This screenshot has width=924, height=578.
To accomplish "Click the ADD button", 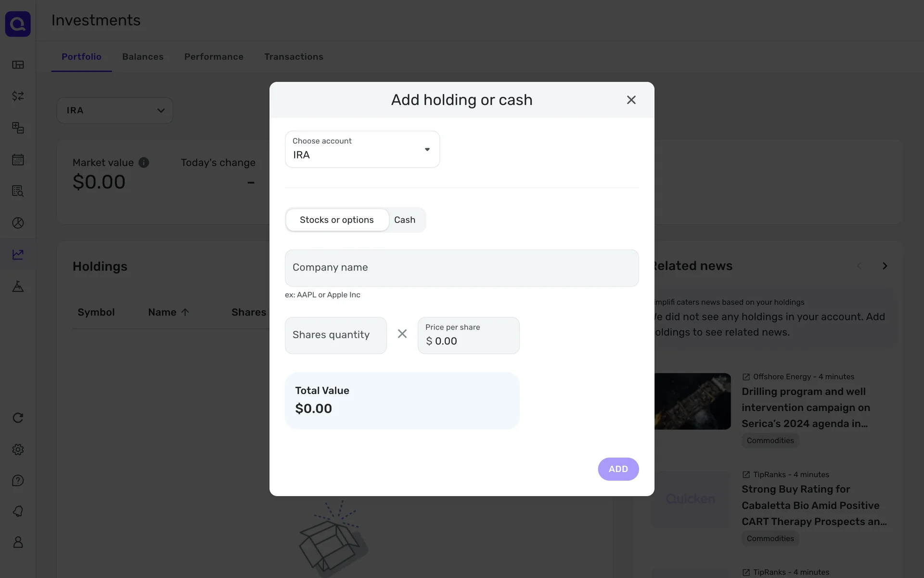I will coord(618,469).
